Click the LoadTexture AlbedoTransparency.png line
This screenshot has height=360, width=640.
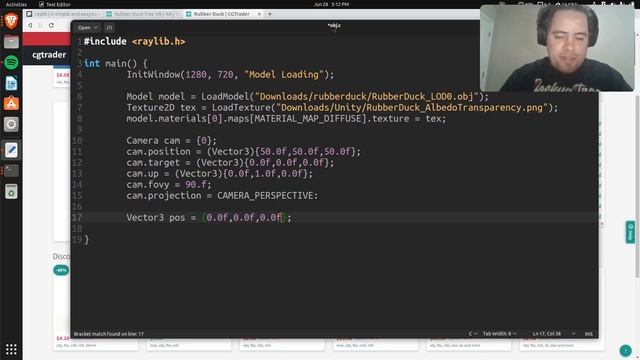click(342, 108)
